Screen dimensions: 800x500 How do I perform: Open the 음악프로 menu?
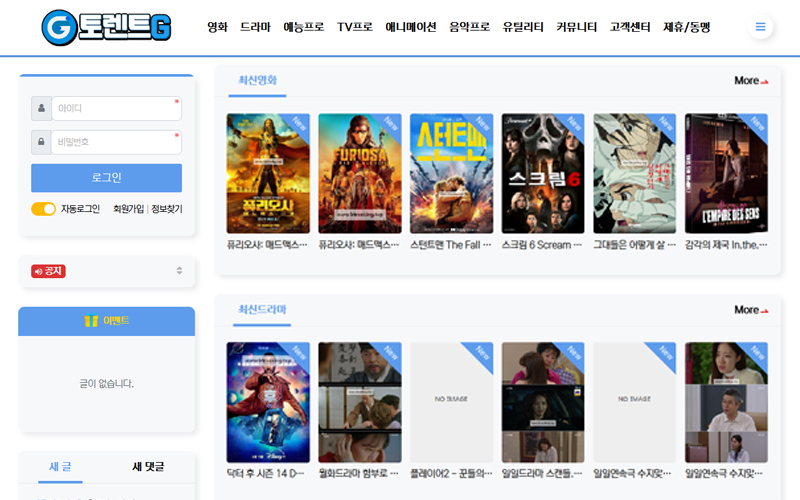tap(469, 27)
